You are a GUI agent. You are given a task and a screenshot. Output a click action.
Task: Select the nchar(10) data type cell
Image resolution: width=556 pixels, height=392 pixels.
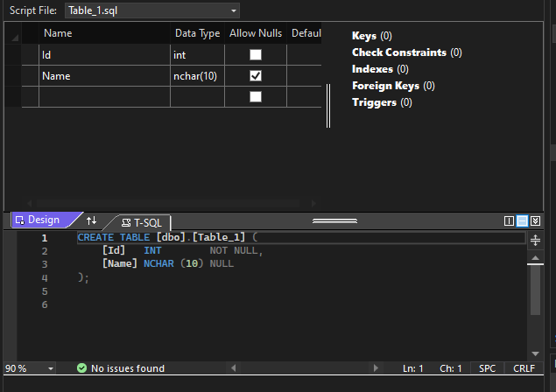pos(197,76)
